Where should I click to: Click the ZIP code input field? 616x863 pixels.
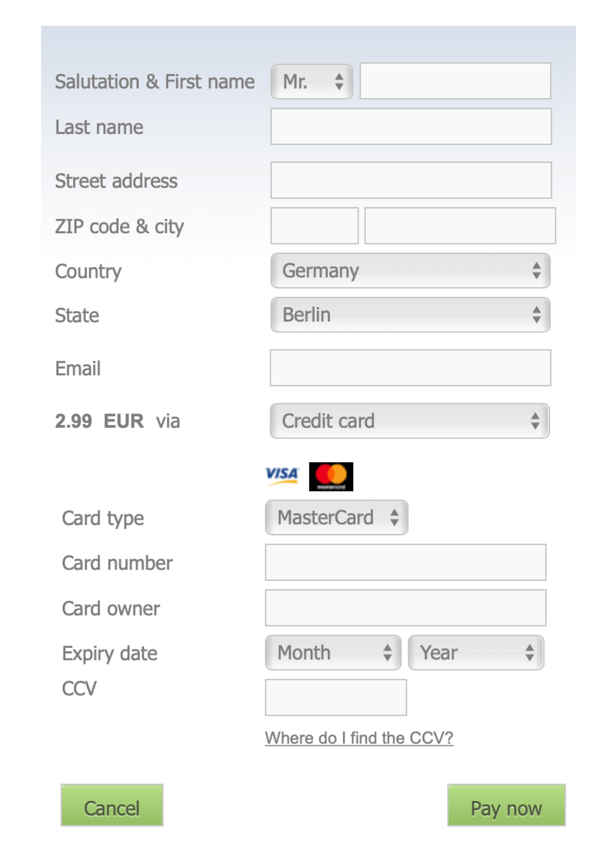coord(315,226)
